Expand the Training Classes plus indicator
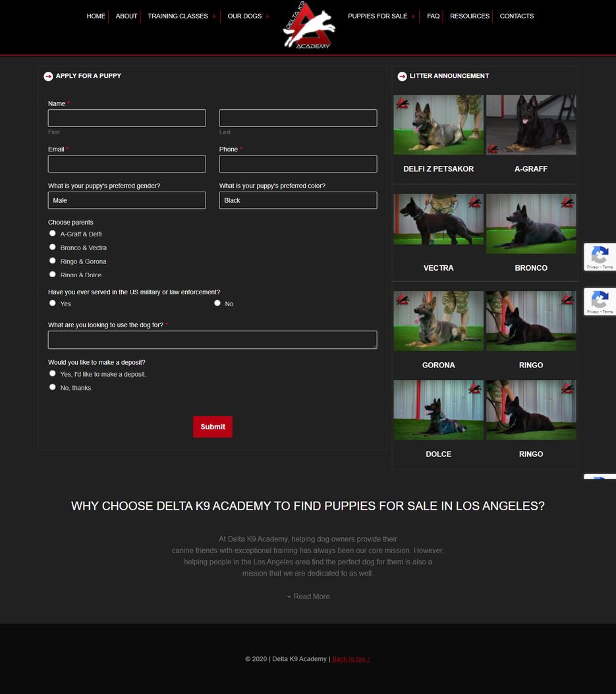Screen dimensions: 616x694 tap(214, 16)
